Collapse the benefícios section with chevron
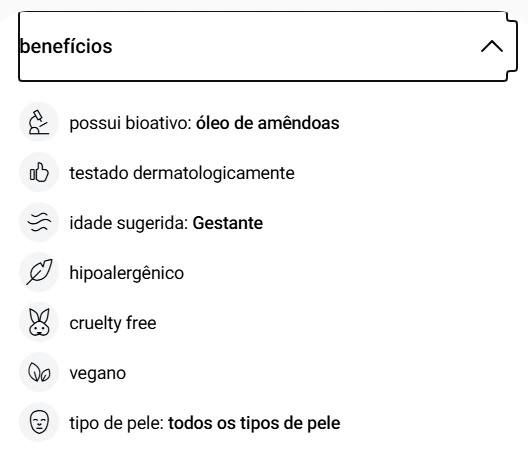The width and height of the screenshot is (528, 457). click(492, 46)
